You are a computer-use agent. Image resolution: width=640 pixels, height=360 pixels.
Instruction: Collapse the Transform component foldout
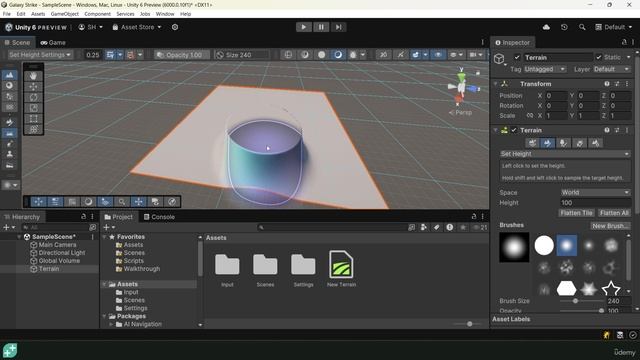point(496,84)
